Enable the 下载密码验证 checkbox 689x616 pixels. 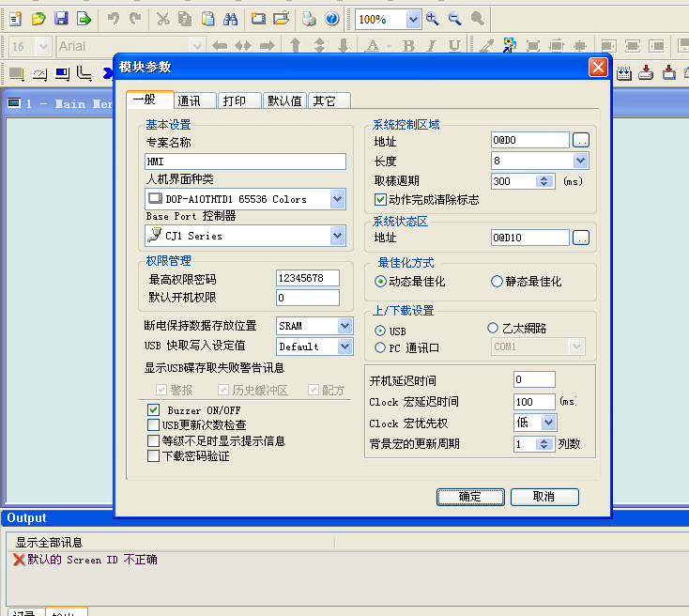(x=154, y=455)
